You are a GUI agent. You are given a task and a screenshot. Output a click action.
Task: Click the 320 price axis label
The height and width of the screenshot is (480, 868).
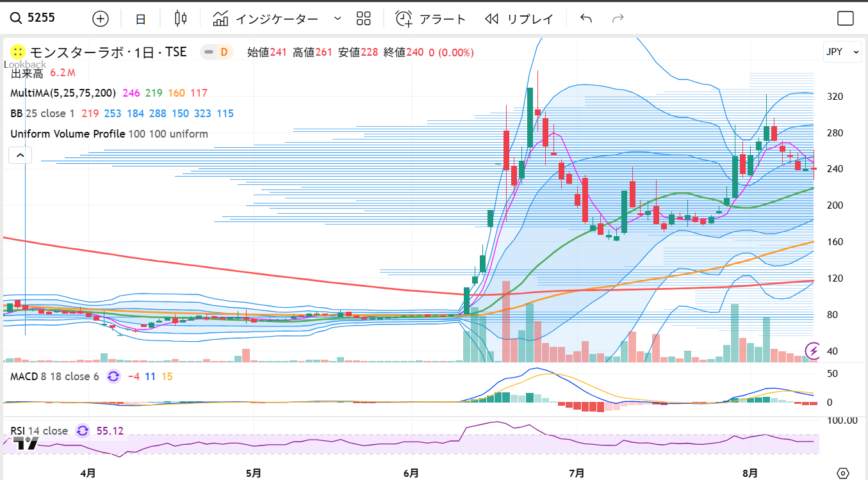click(x=834, y=97)
